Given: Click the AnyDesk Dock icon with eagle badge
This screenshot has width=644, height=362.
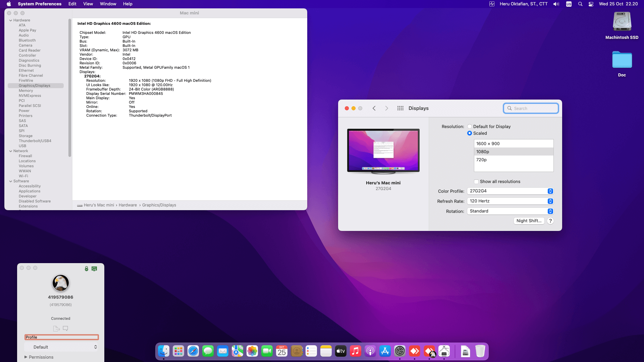Looking at the screenshot, I should tap(429, 351).
